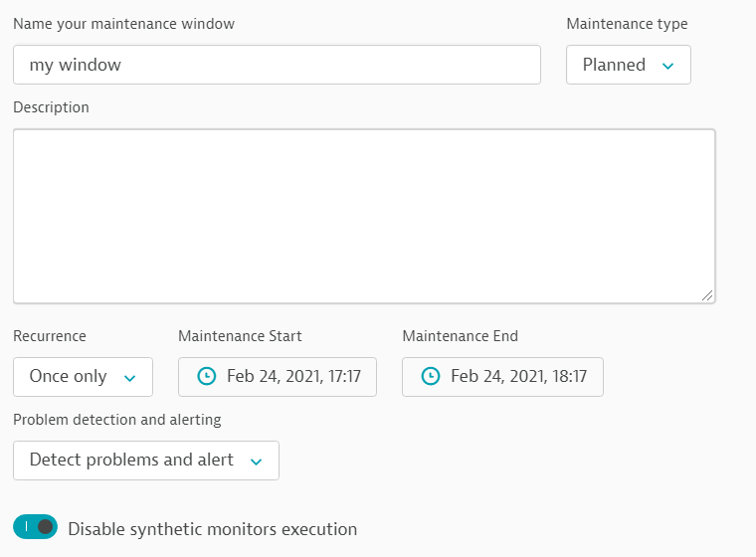Image resolution: width=756 pixels, height=557 pixels.
Task: Click inside the Description text area
Action: (363, 215)
